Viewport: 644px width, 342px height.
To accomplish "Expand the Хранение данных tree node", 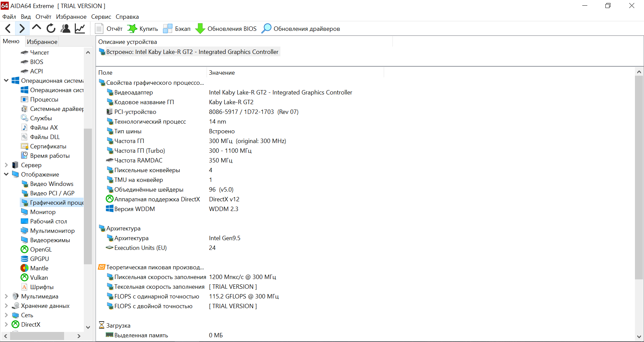I will point(6,305).
